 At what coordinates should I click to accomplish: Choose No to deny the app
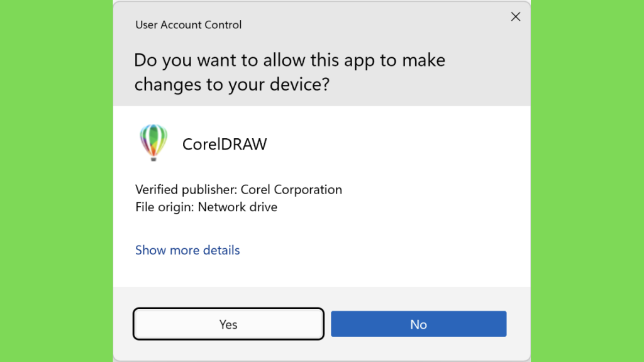[x=418, y=324]
